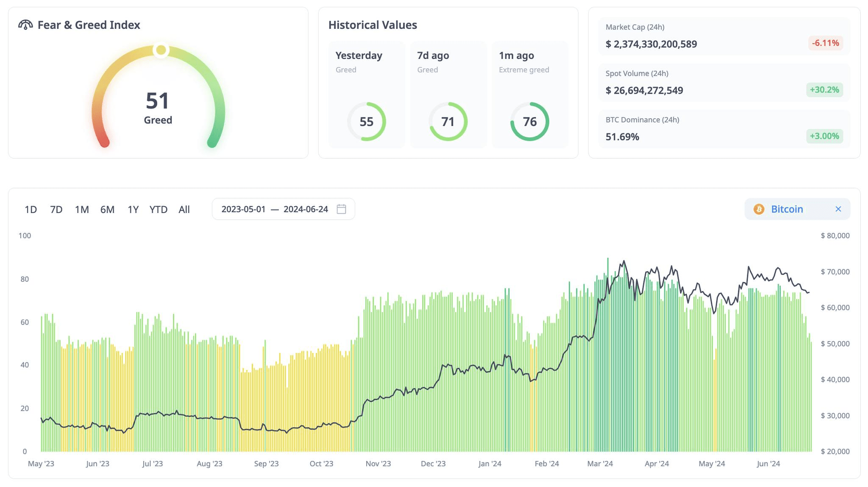Click the Yesterday circular gauge showing 55
Image resolution: width=868 pixels, height=487 pixels.
tap(366, 122)
